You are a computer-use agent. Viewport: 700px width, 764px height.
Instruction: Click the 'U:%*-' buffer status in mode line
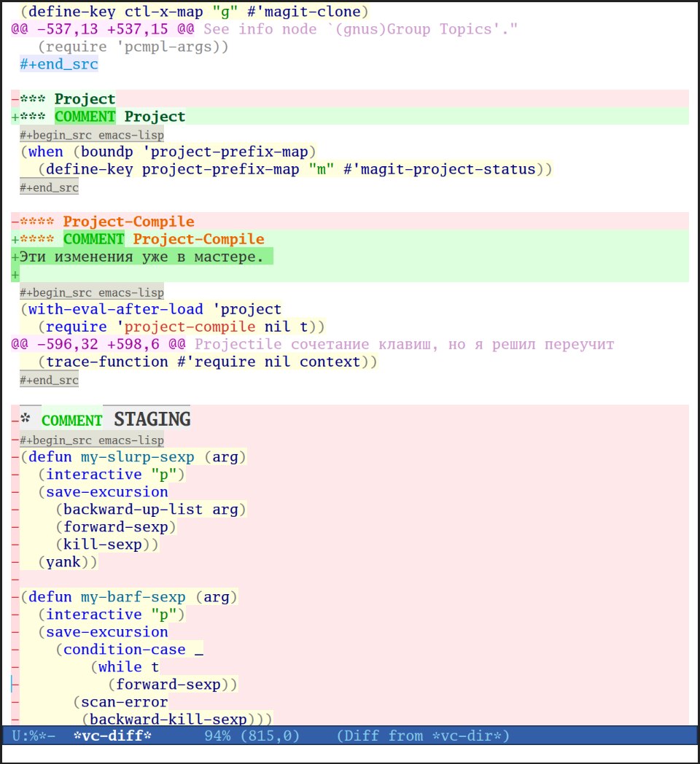point(34,736)
